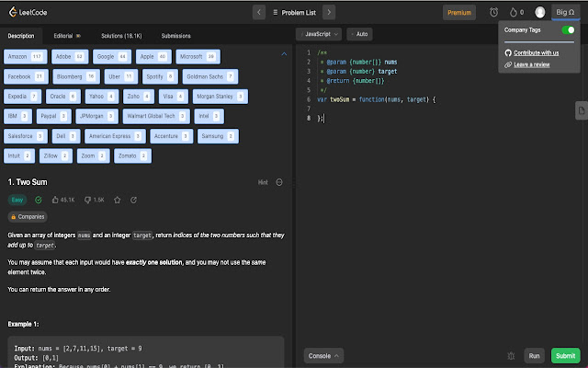Screen dimensions: 588x368
Task: Select the Expedia company tag
Action: (22, 97)
